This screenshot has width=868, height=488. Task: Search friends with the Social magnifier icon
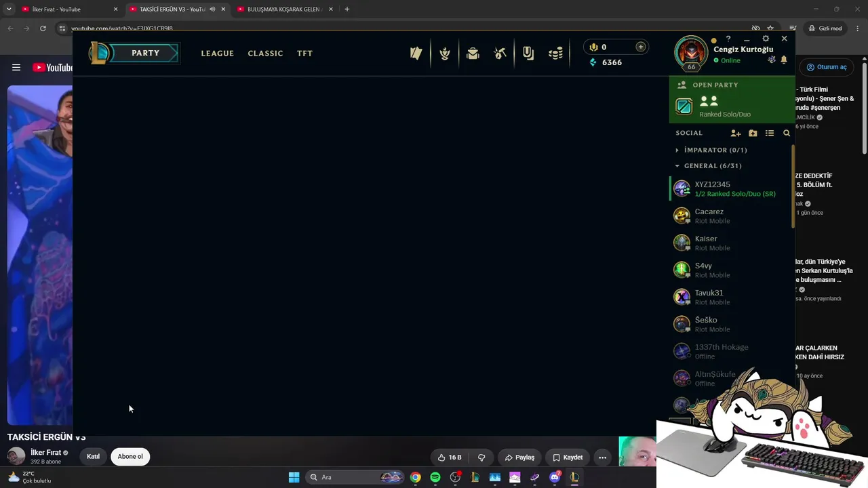pos(787,134)
